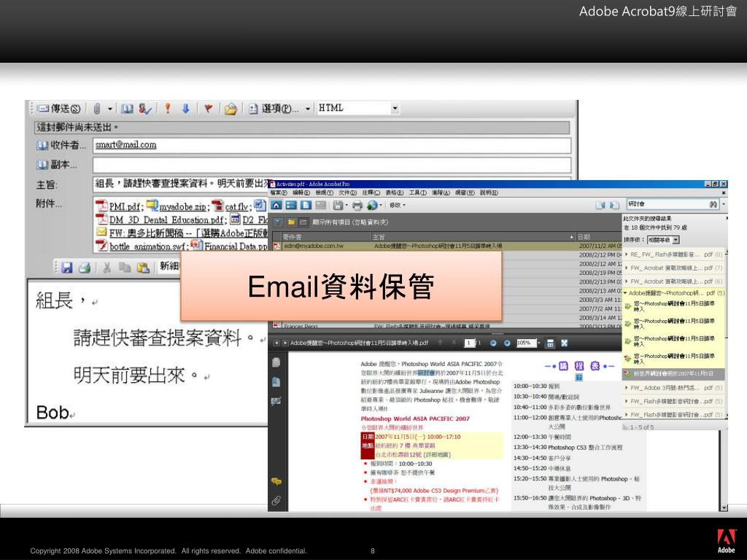The width and height of the screenshot is (747, 560).
Task: Click the scissors cut icon in the email body toolbar
Action: tap(107, 268)
